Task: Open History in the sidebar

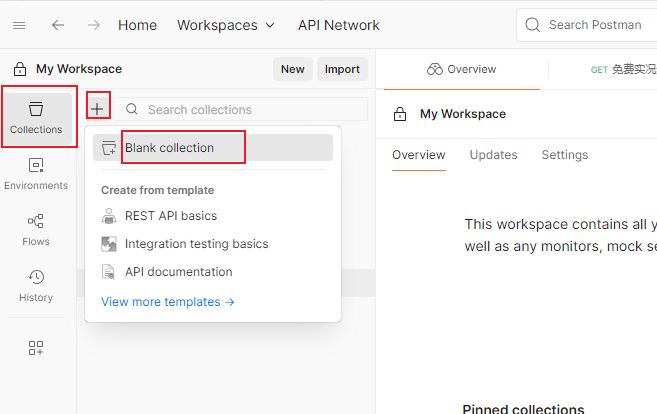Action: (36, 286)
